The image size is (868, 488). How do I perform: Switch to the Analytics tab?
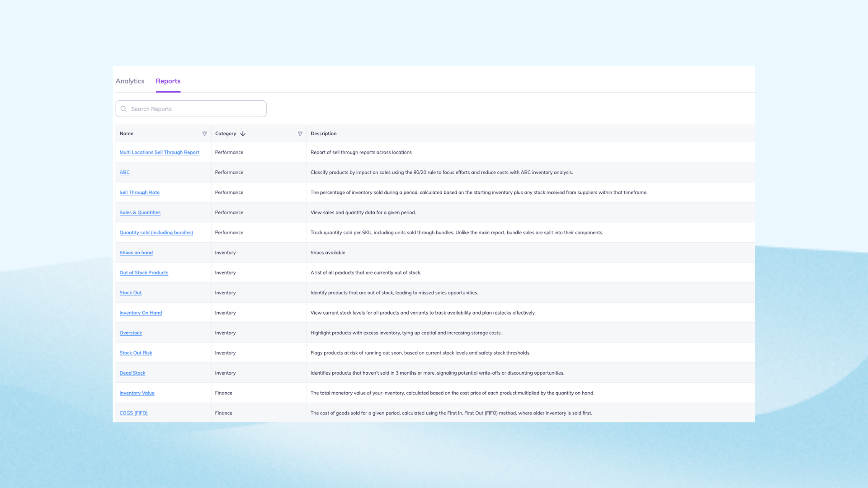point(130,81)
